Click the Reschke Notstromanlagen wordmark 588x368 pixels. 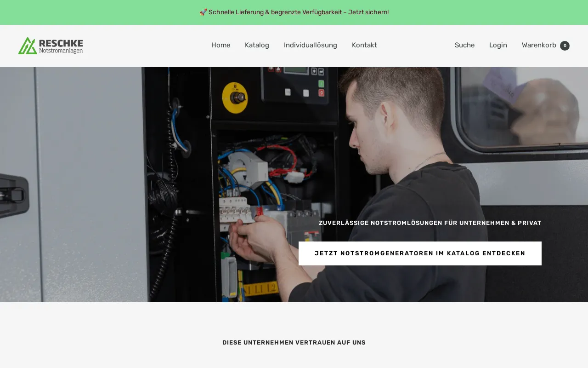click(x=61, y=46)
